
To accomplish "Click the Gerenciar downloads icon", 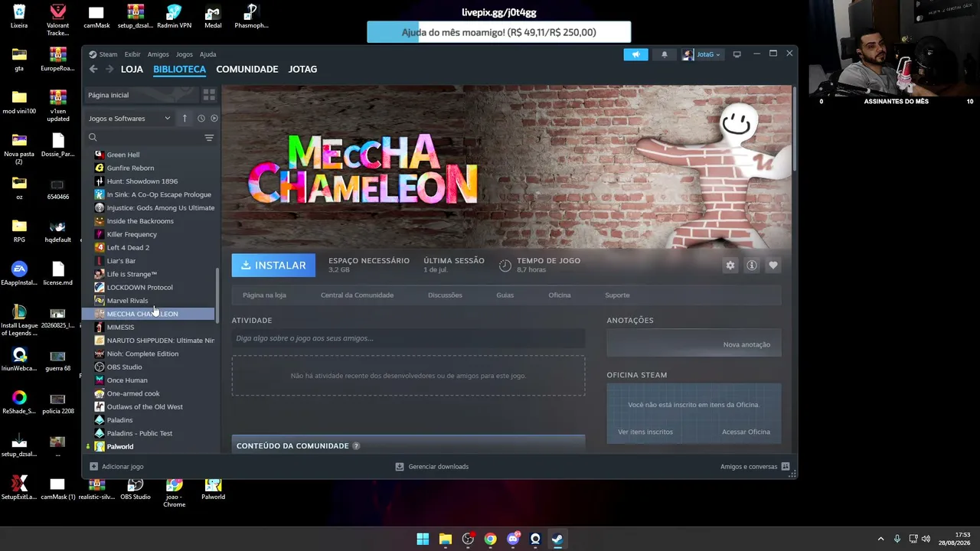I will tap(400, 466).
